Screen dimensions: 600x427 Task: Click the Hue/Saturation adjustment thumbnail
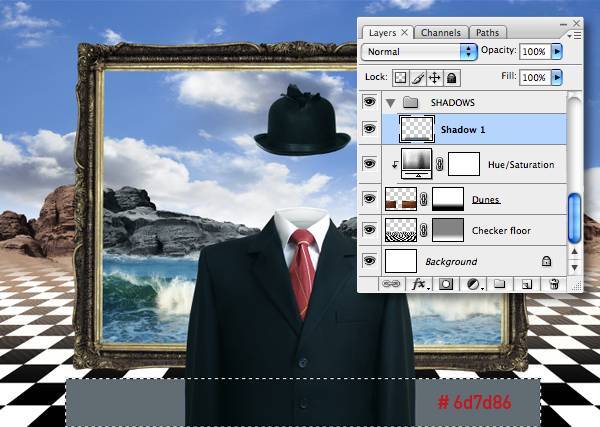coord(416,164)
